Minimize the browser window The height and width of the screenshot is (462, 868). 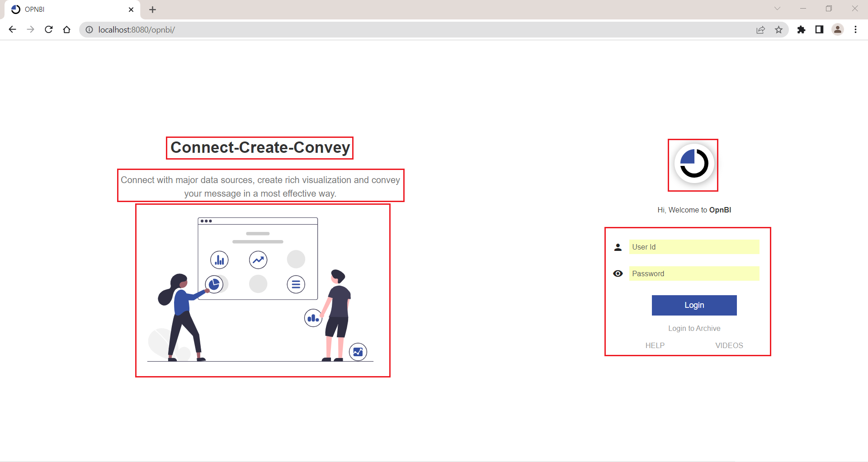pos(803,9)
